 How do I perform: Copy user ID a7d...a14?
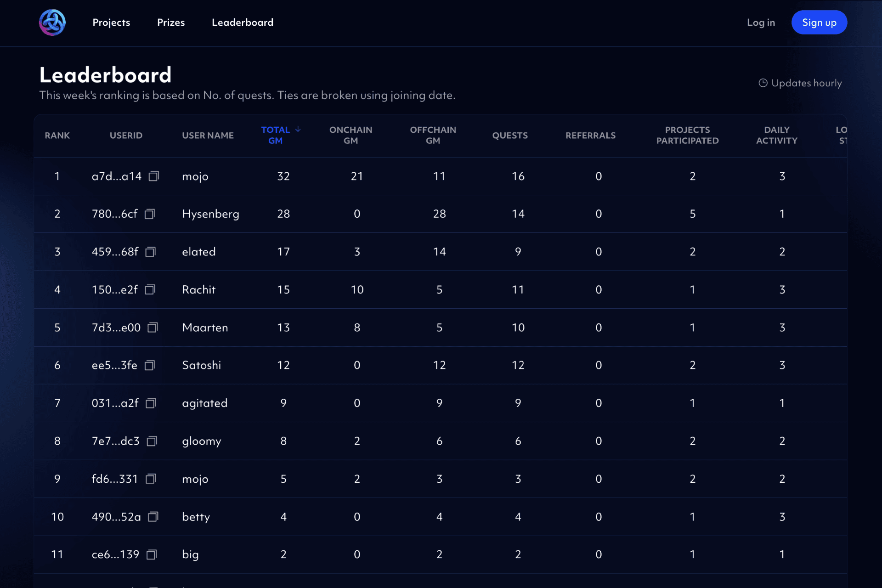click(x=154, y=176)
